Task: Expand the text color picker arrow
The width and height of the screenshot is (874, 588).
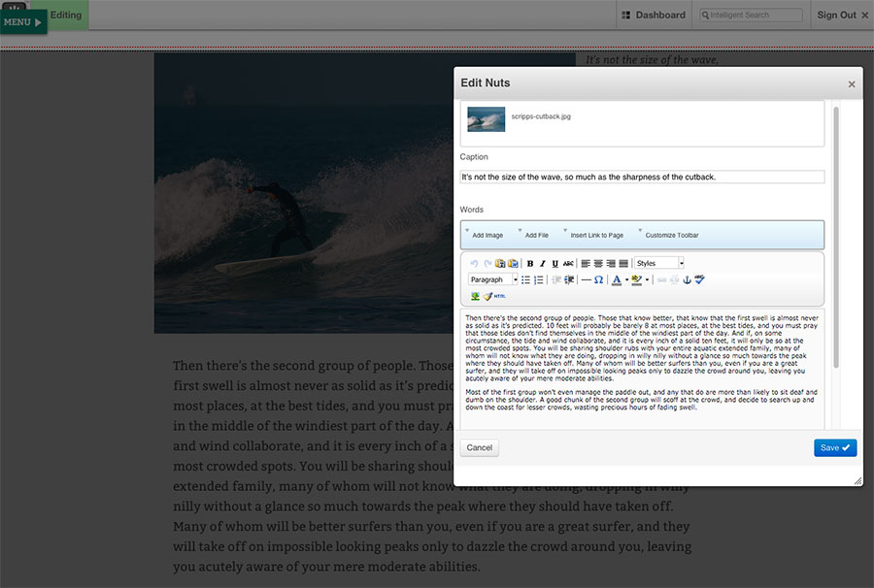Action: click(627, 279)
